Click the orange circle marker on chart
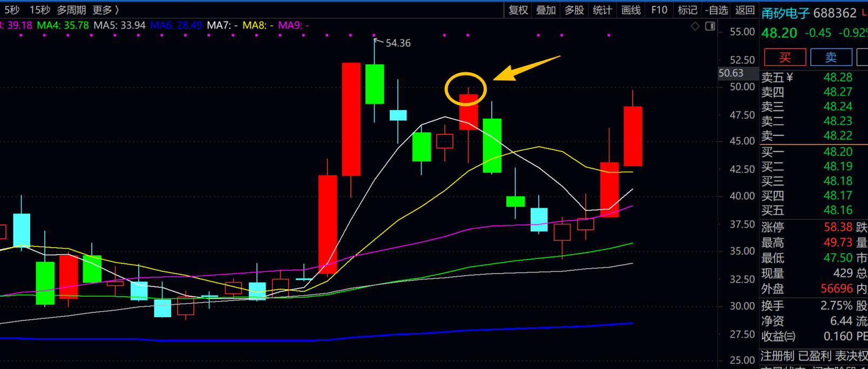This screenshot has width=868, height=369. [x=465, y=88]
